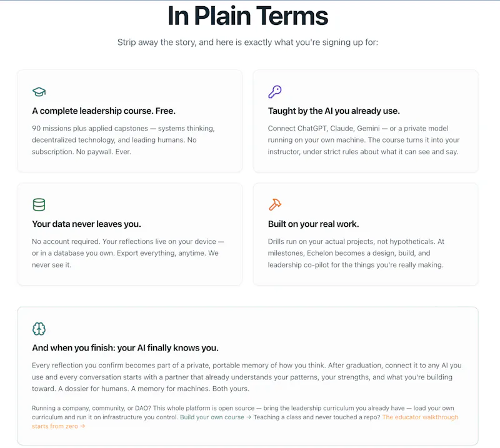The height and width of the screenshot is (448, 500).
Task: Click the purple key icon
Action: coord(275,92)
